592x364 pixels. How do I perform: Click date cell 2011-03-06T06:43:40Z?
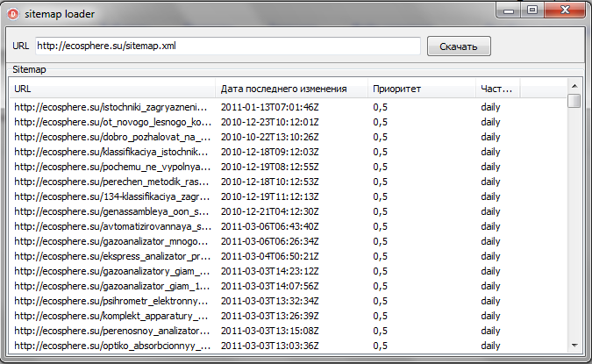(x=269, y=226)
